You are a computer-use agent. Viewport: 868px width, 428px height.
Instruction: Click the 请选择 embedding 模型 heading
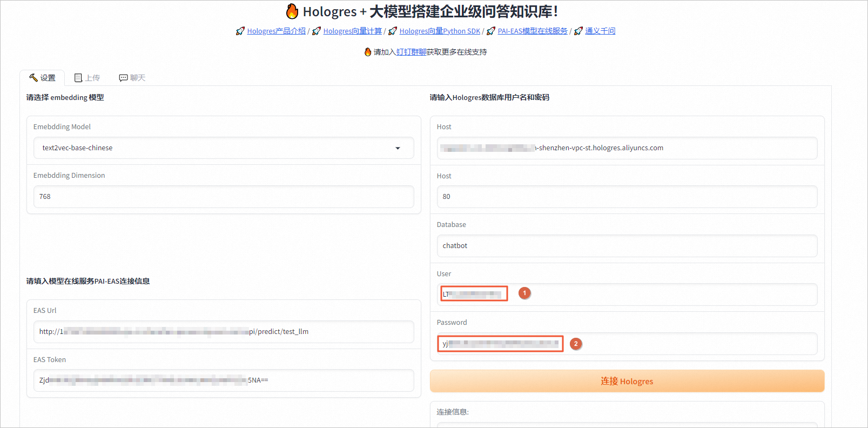coord(65,97)
